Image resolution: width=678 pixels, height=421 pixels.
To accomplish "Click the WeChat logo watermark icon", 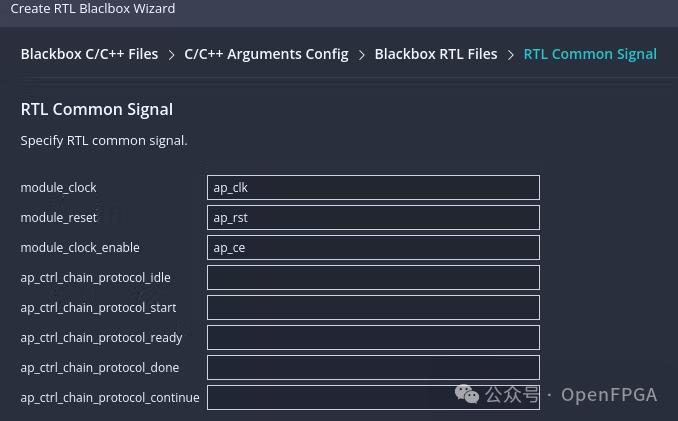I will (467, 395).
